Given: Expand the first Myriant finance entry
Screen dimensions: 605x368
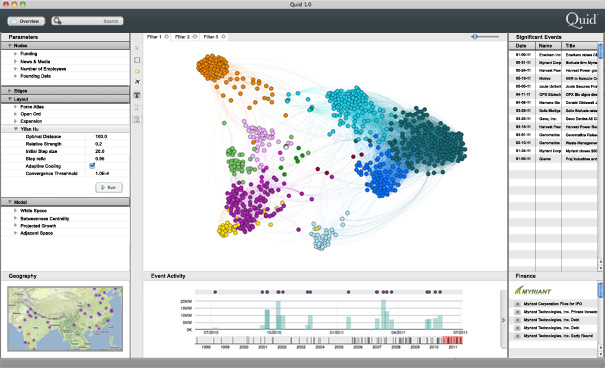Looking at the screenshot, I should point(518,304).
